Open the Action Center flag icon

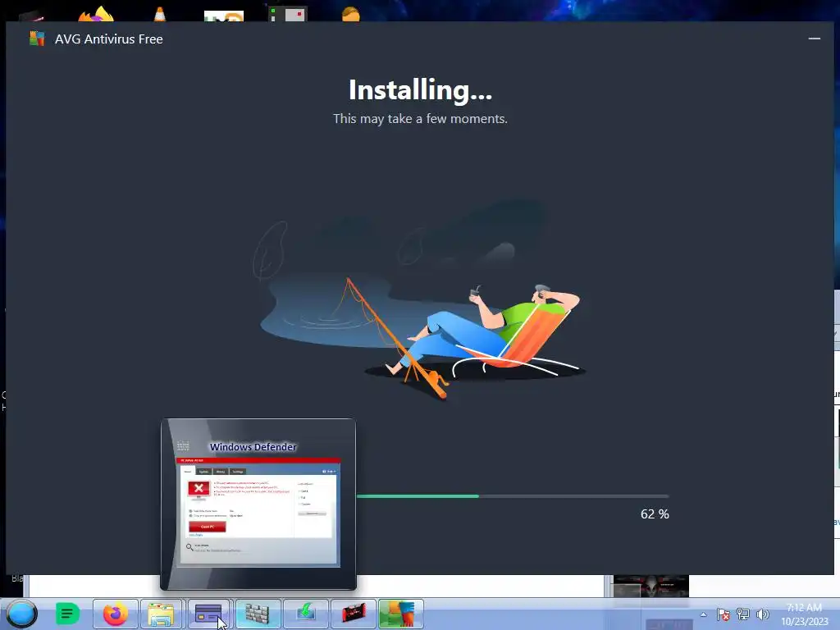723,614
